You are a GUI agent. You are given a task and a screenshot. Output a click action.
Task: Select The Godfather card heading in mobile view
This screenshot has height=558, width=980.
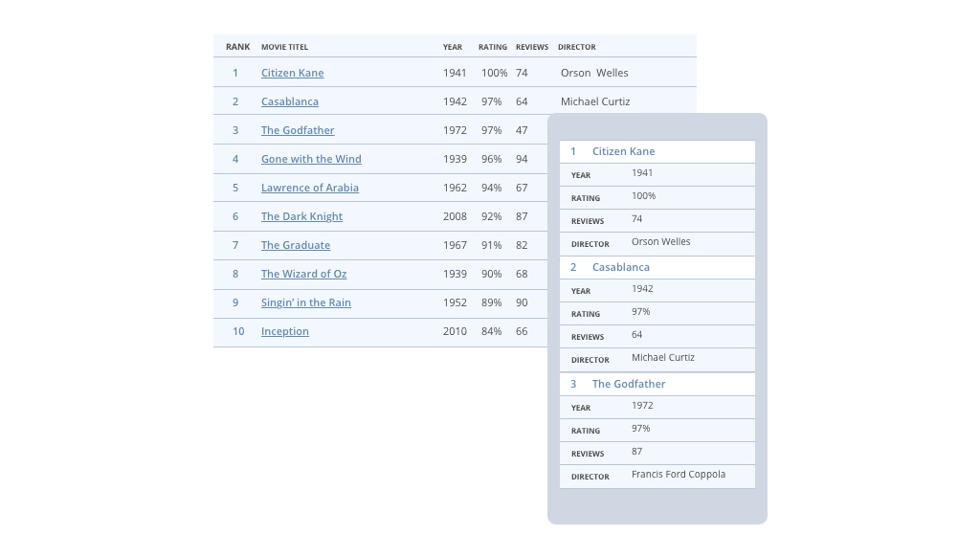coord(628,384)
